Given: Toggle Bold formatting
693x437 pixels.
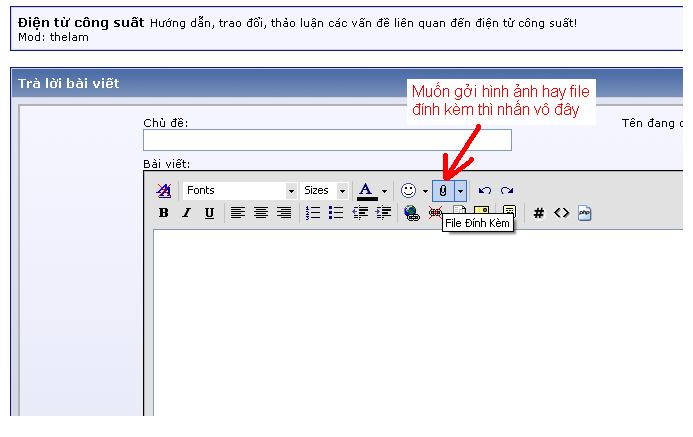Looking at the screenshot, I should (164, 213).
